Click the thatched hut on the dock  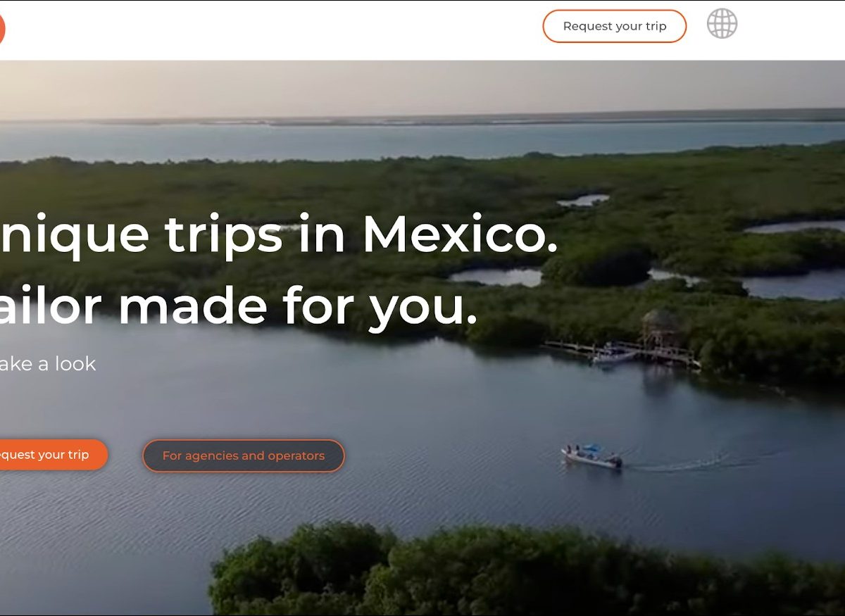click(659, 327)
